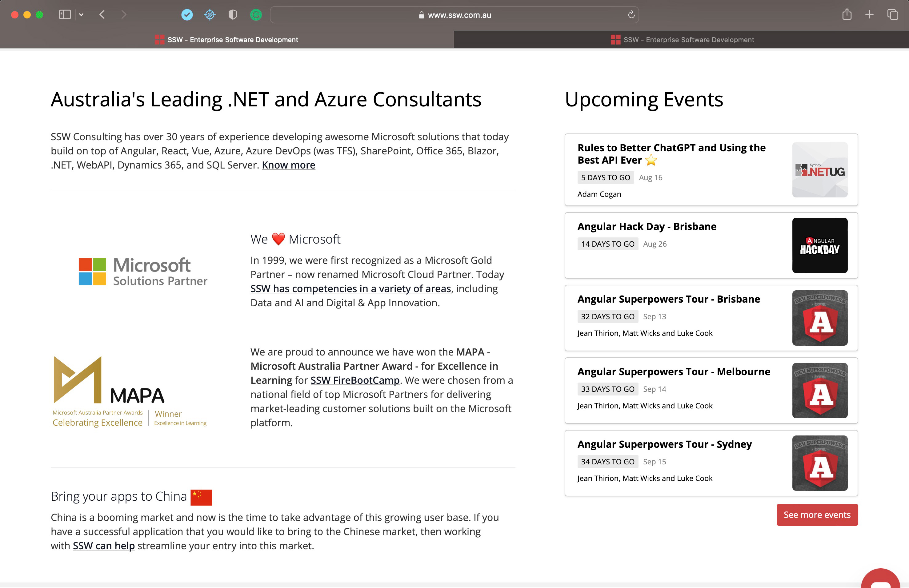The width and height of the screenshot is (909, 588).
Task: Open a new tab with the plus icon
Action: 869,14
